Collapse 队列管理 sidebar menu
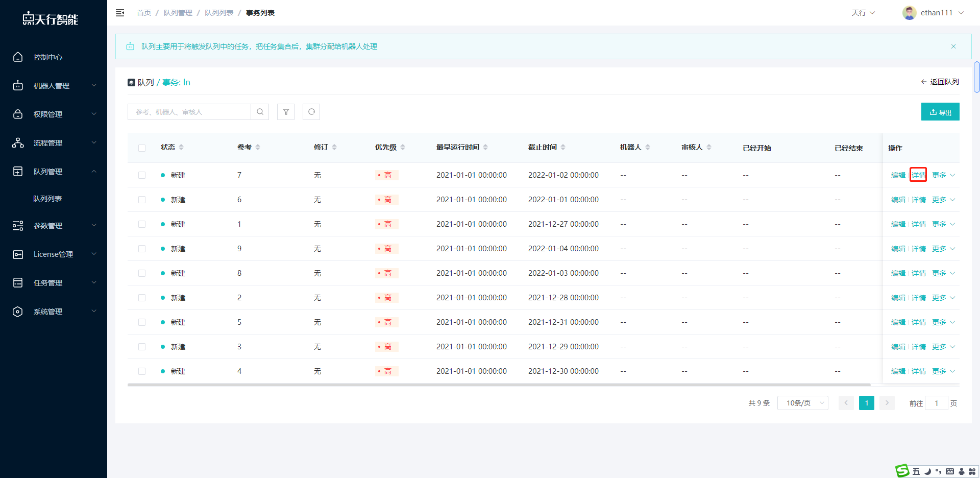Viewport: 980px width, 478px height. pos(54,172)
